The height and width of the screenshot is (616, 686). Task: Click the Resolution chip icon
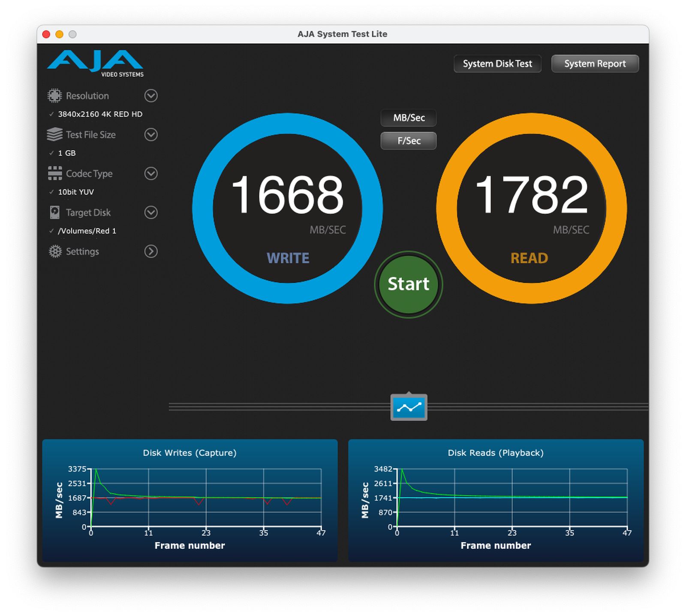coord(54,96)
